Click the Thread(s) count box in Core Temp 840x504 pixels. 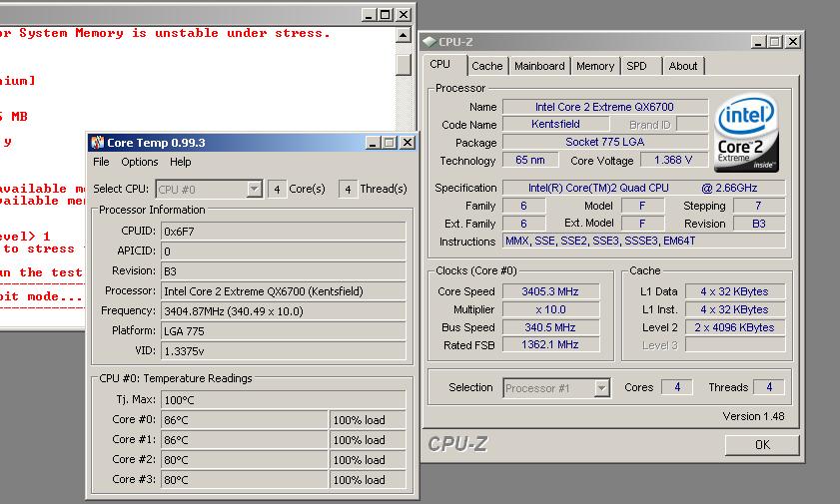[x=348, y=189]
